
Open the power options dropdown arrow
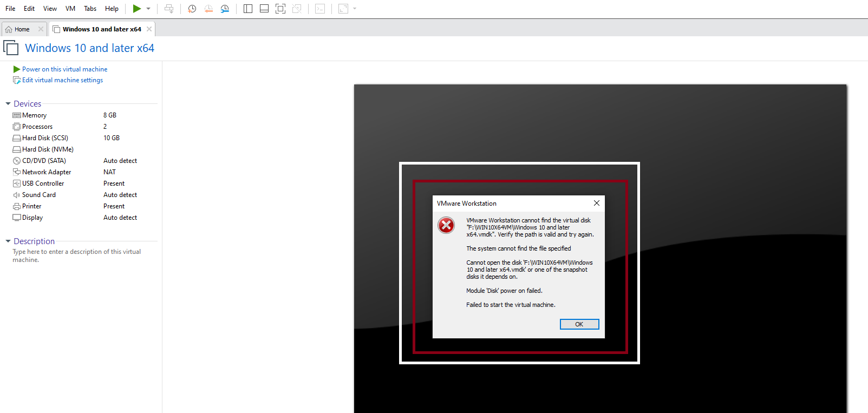[148, 9]
